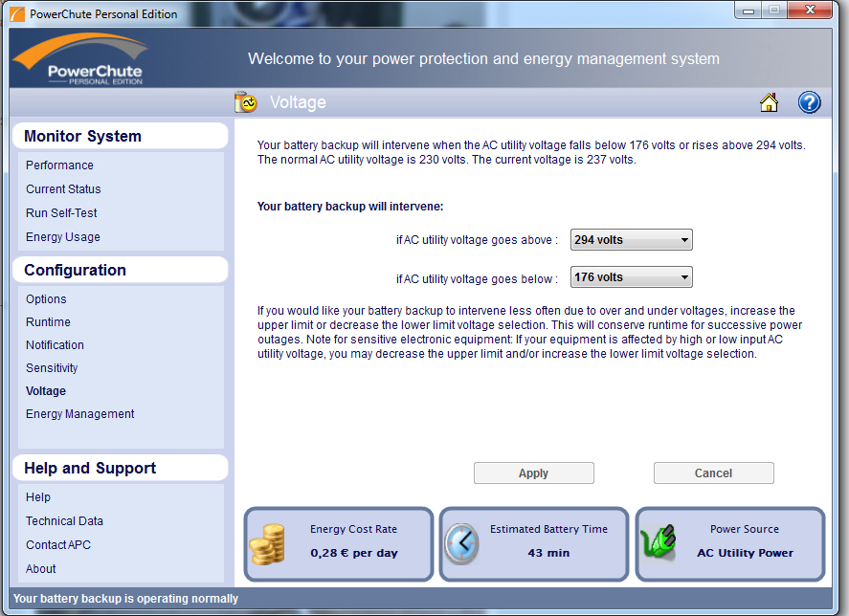Minimize the PowerChute window
Viewport: 849px width, 616px height.
pos(748,11)
